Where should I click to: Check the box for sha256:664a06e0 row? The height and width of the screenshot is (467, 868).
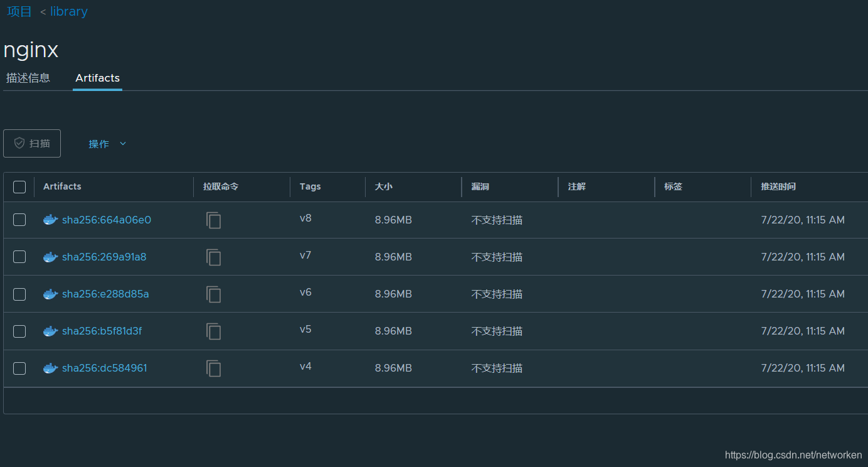[x=19, y=220]
